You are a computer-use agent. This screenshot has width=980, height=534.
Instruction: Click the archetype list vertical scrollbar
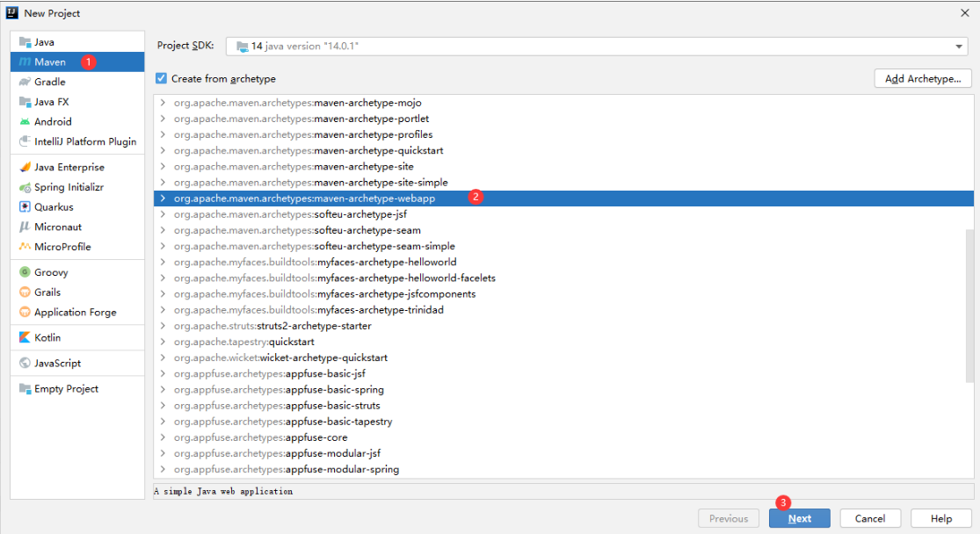(969, 306)
